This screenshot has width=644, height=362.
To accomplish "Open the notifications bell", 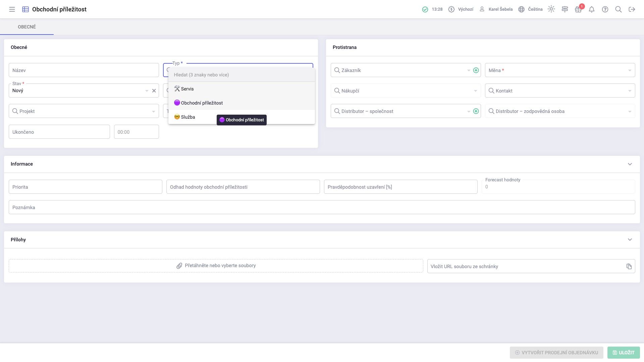I will click(592, 9).
